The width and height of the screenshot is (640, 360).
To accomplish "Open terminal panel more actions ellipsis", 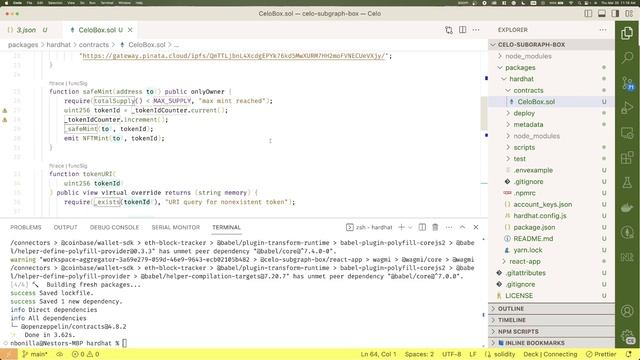I will (x=449, y=227).
